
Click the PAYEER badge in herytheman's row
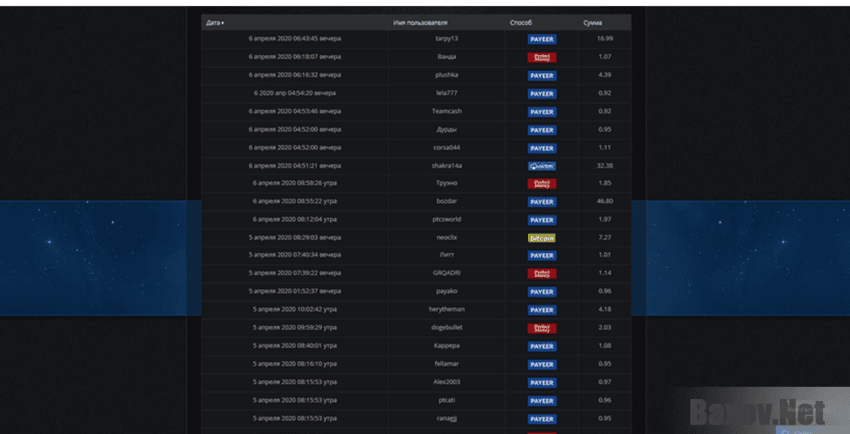pos(541,310)
